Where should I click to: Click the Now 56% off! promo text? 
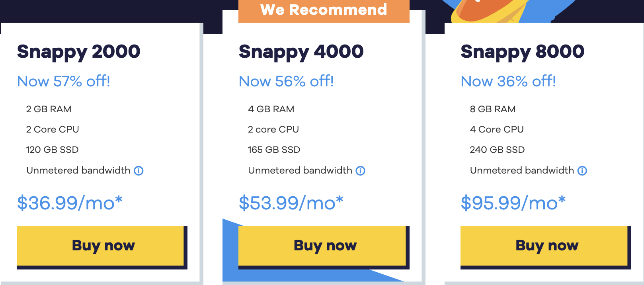click(x=286, y=81)
